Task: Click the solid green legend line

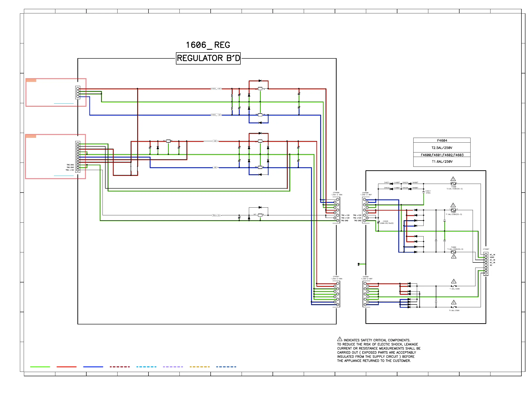Action: [x=40, y=367]
